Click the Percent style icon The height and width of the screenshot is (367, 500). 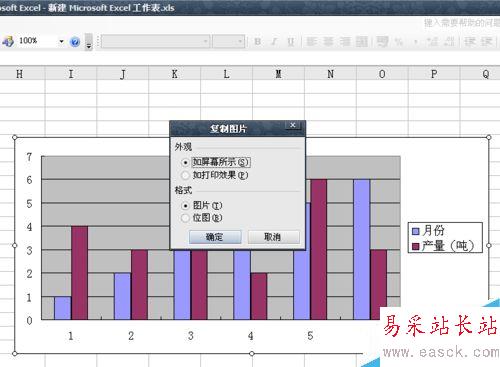pyautogui.click(x=399, y=42)
